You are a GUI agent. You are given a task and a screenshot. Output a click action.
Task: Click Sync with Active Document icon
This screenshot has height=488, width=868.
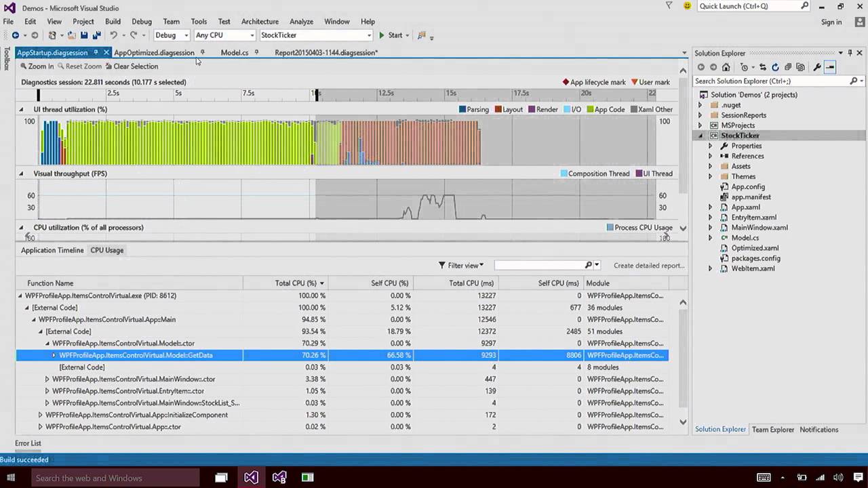(763, 67)
